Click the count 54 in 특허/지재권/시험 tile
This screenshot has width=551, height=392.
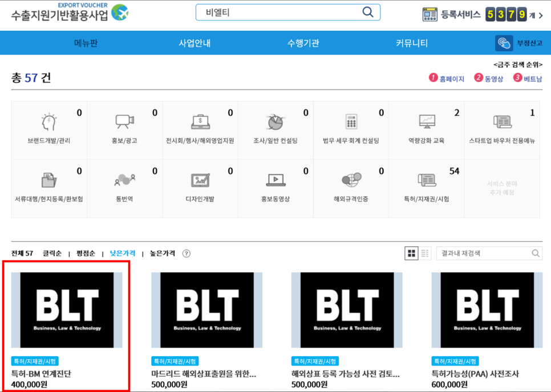click(x=455, y=171)
